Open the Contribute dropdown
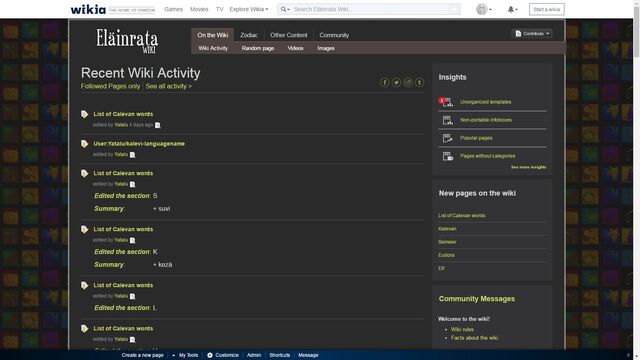The width and height of the screenshot is (640, 360). coord(532,33)
